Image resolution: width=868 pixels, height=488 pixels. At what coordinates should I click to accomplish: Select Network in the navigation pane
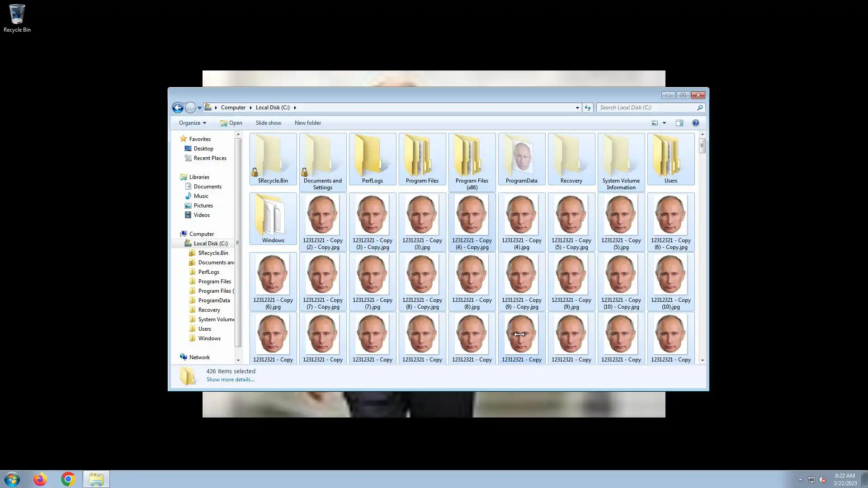point(199,357)
